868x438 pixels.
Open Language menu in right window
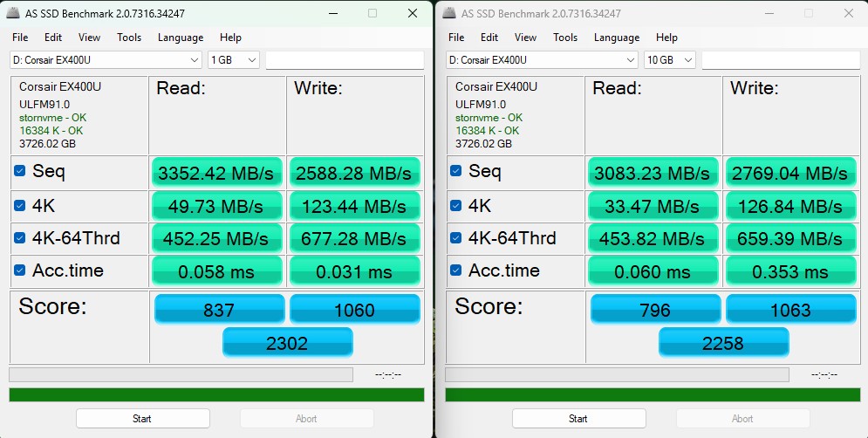click(617, 38)
